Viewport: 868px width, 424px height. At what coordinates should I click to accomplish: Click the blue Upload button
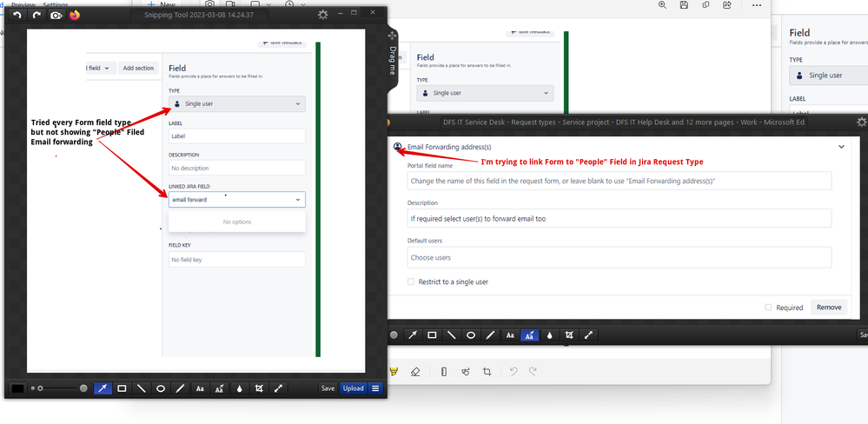pyautogui.click(x=353, y=388)
